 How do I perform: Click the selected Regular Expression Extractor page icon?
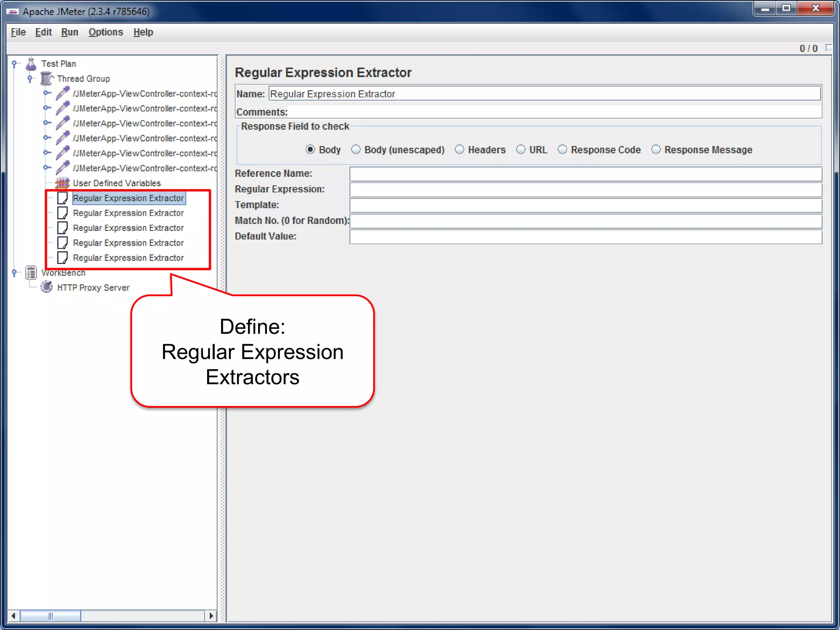pyautogui.click(x=62, y=198)
